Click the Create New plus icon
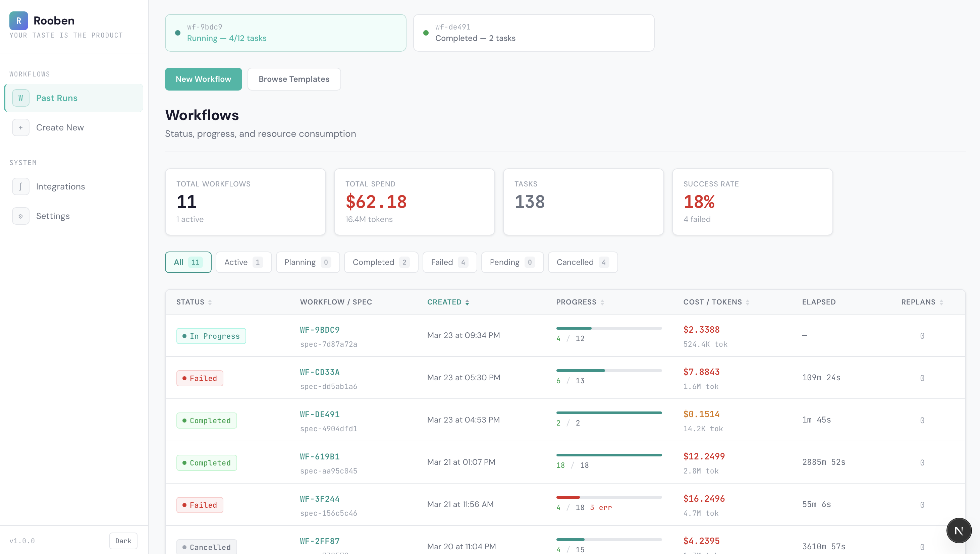Viewport: 980px width, 554px height. coord(20,127)
